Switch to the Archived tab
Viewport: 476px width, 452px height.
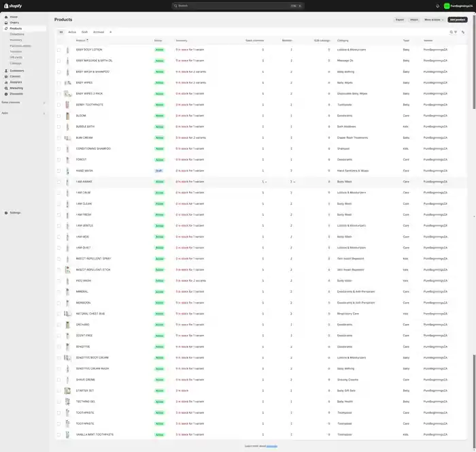tap(99, 32)
